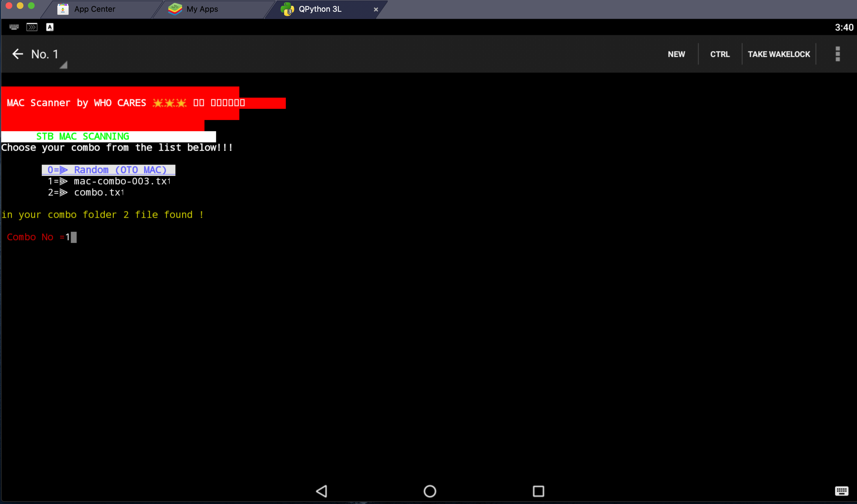This screenshot has height=504, width=857.
Task: Open the overflow menu in QPython terminal
Action: click(838, 54)
